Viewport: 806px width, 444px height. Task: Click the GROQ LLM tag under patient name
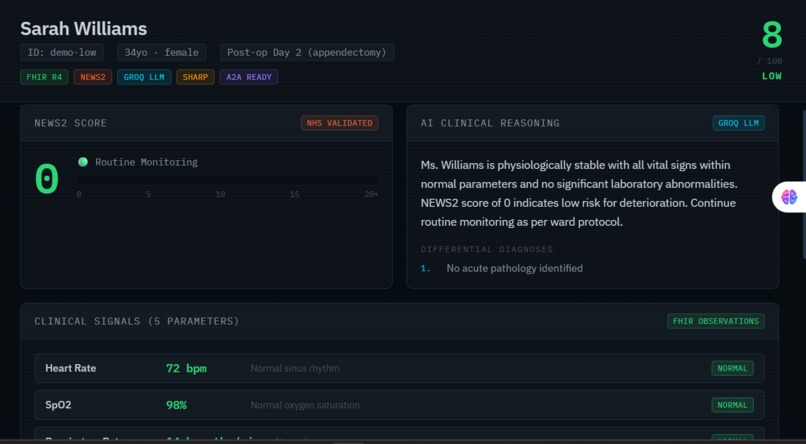tap(144, 77)
